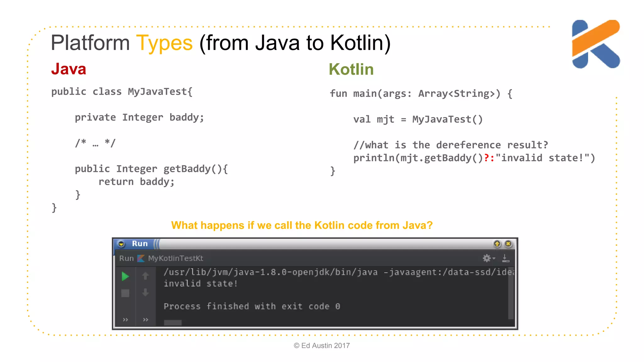644x362 pixels.
Task: Click the horizontal scrollbar thumb in console
Action: [x=173, y=323]
